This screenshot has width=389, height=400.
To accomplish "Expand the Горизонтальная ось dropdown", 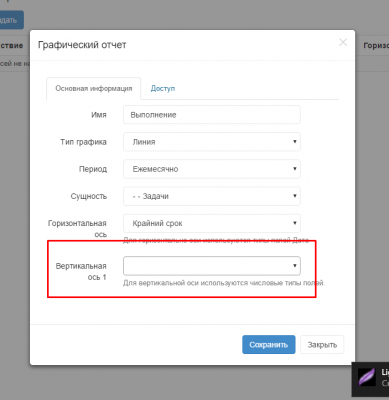I will coord(212,223).
